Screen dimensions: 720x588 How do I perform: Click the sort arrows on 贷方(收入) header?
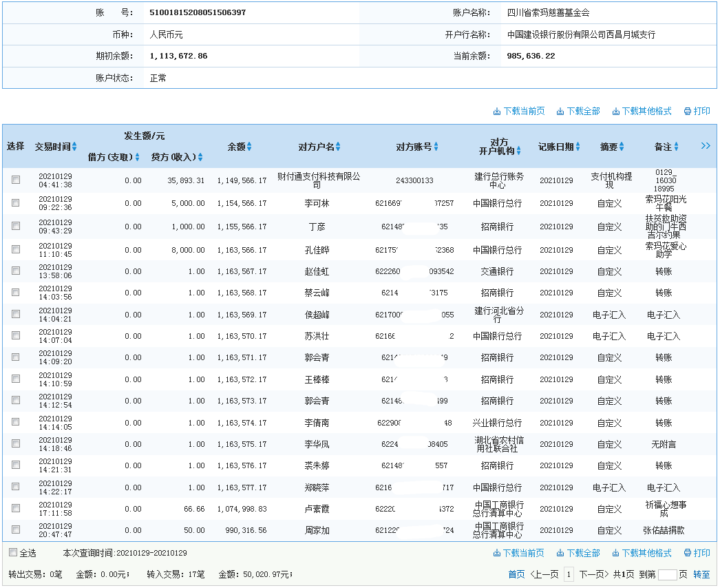pyautogui.click(x=199, y=158)
